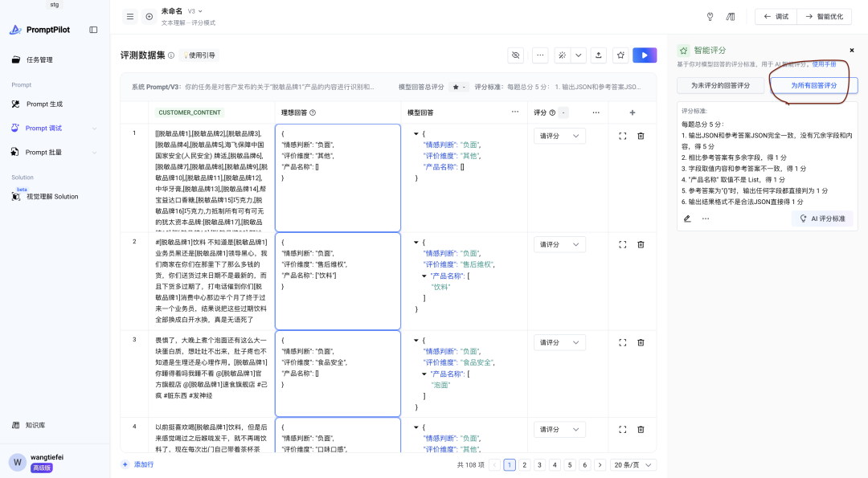This screenshot has width=868, height=478.
Task: Select the 为所有回答评分 tab
Action: pyautogui.click(x=813, y=86)
